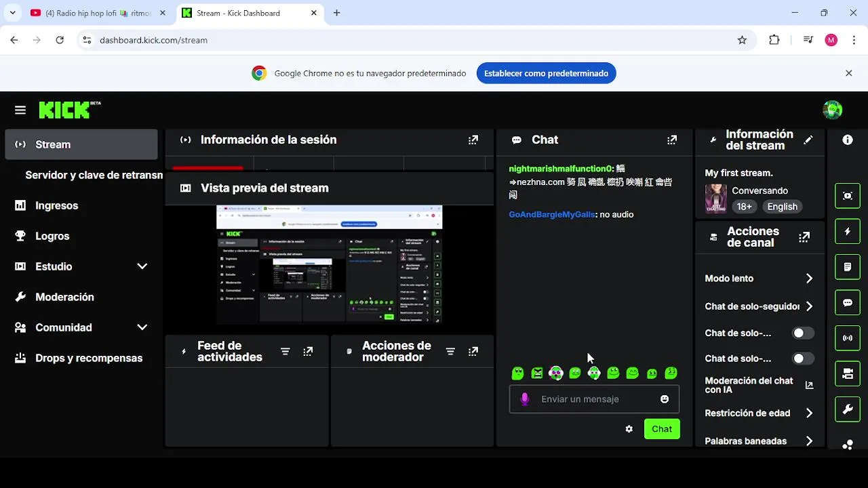Click username nightmarishmalfunction0 in chat
The image size is (868, 488).
tap(561, 168)
